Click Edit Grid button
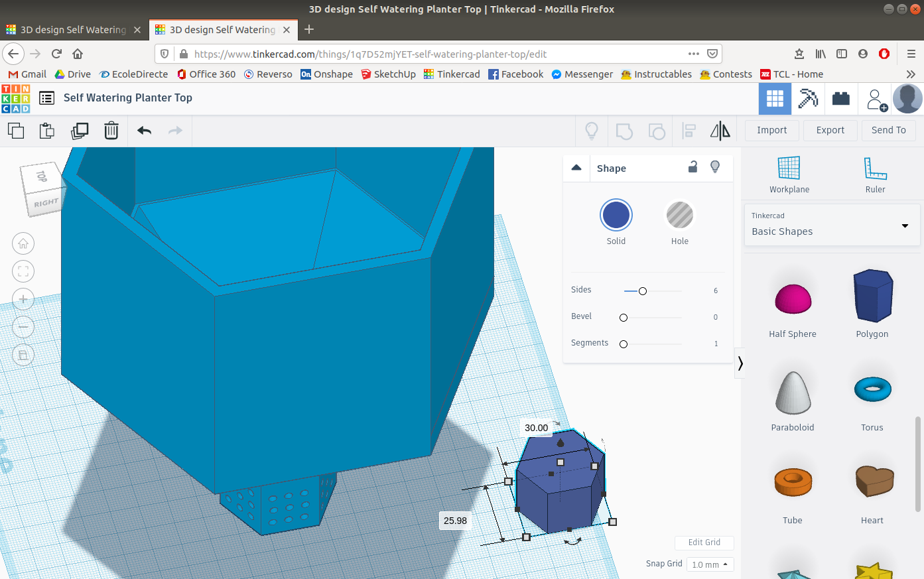 coord(704,543)
